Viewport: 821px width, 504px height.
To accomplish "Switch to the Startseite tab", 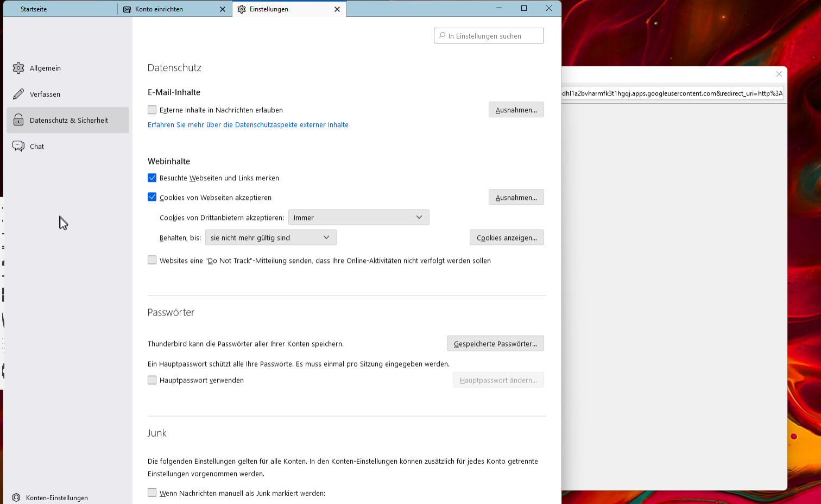I will point(34,9).
